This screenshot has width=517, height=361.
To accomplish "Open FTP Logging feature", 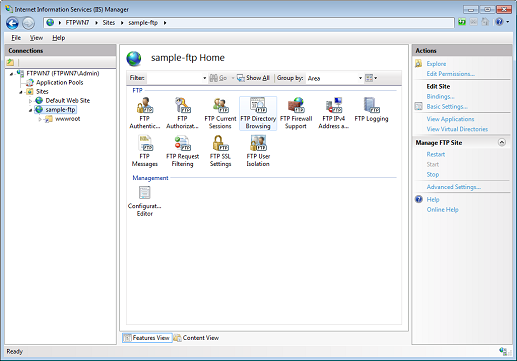I will tap(371, 110).
